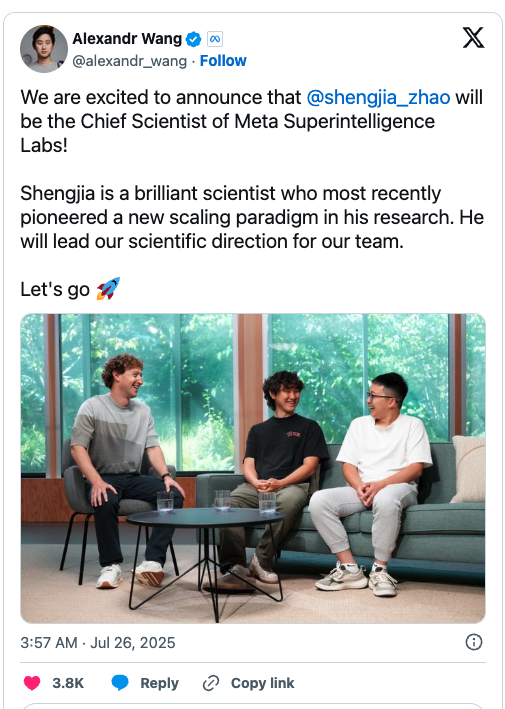The image size is (505, 709).
Task: Click the We are excited to announce text
Action: (161, 98)
